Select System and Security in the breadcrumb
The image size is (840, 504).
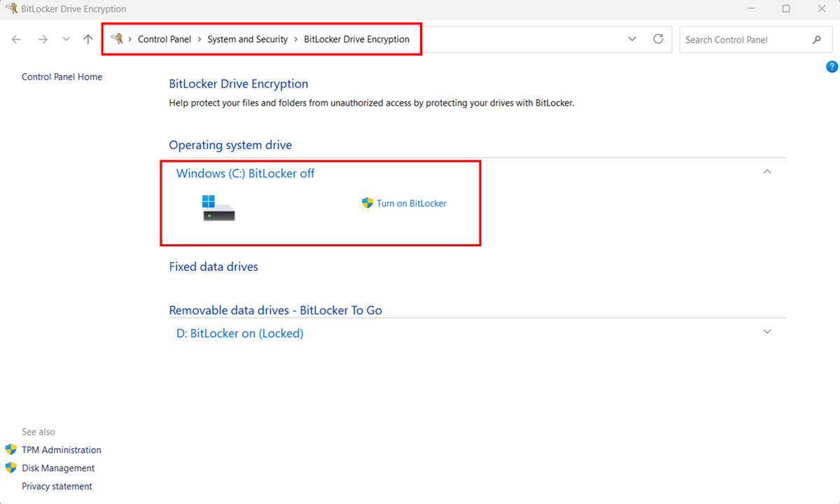click(247, 39)
